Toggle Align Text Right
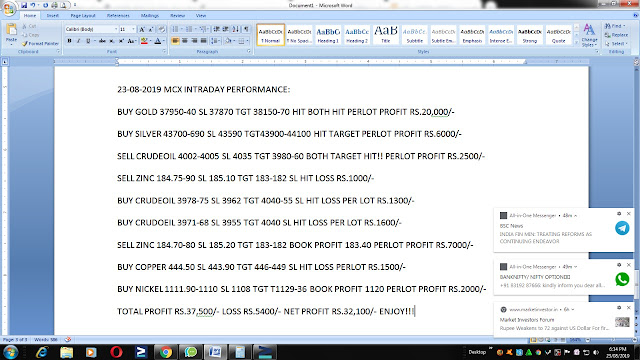 (194, 41)
